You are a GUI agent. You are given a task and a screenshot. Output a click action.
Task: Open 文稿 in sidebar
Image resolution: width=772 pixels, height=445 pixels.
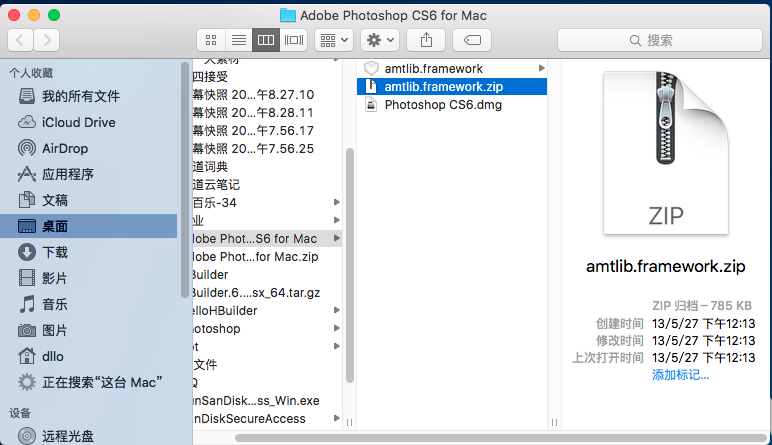(x=89, y=200)
